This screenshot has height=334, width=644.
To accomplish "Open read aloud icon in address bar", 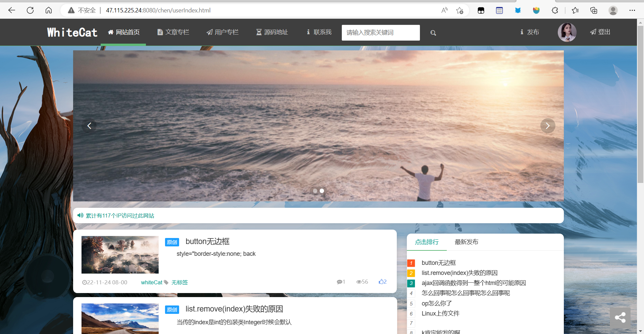I will pyautogui.click(x=444, y=10).
